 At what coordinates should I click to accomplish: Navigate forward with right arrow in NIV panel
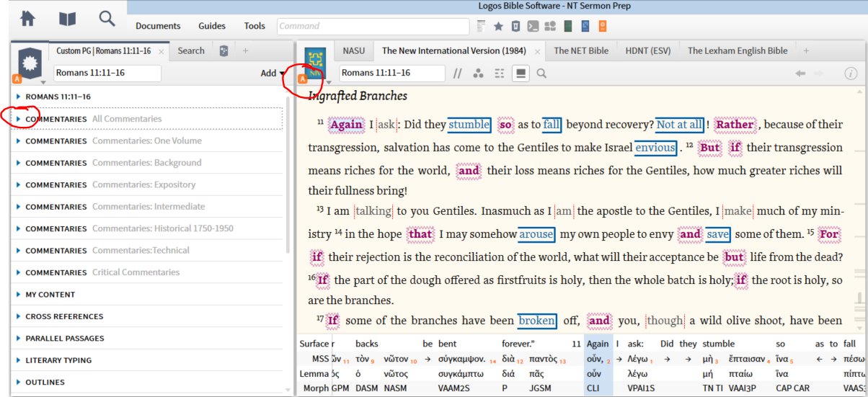(x=818, y=73)
